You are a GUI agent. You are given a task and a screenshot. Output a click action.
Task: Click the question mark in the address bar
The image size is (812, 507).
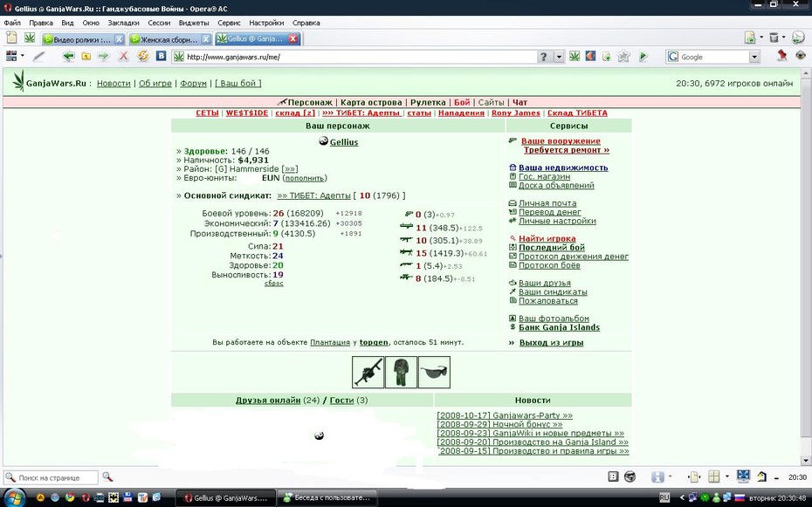click(543, 57)
